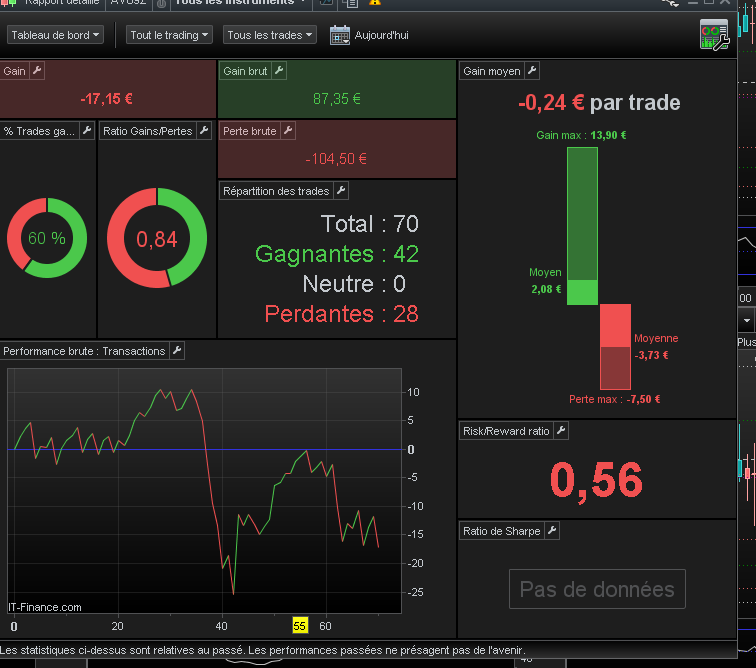Click the Moyen 2,08 € label
Screen dimensions: 756x668
(x=546, y=281)
